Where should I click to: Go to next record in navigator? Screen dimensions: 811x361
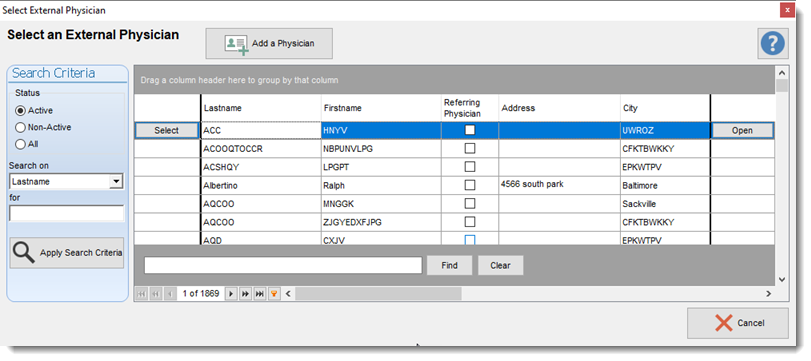pyautogui.click(x=231, y=294)
